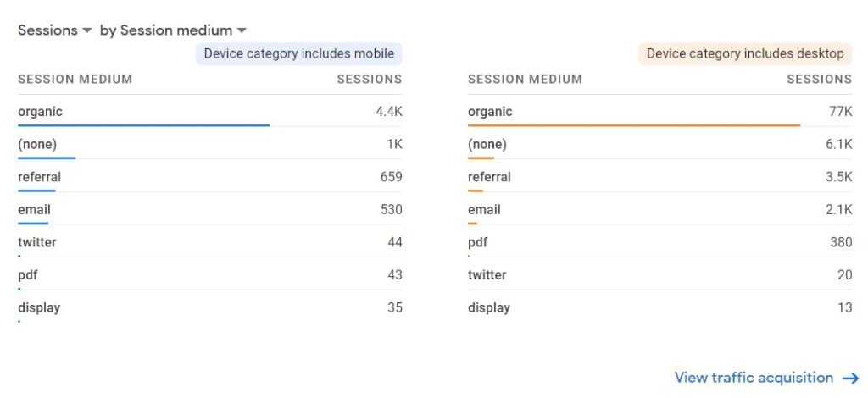Select the desktop device category chip

745,53
